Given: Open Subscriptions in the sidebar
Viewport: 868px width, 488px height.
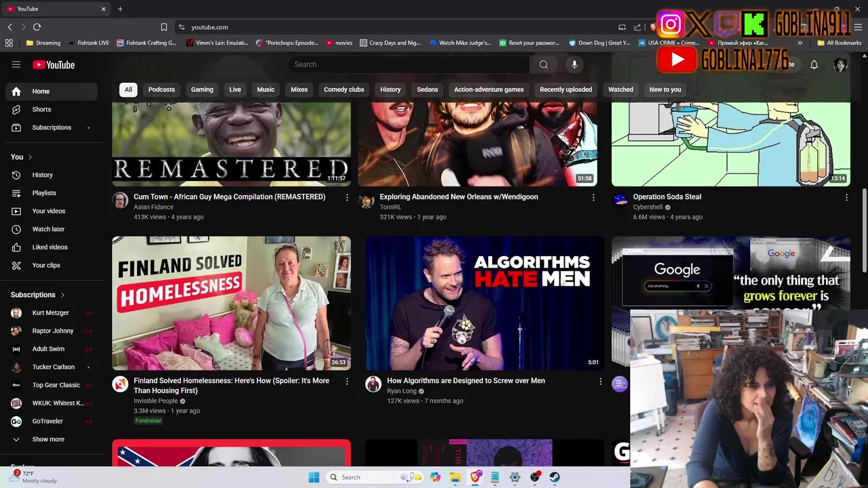Looking at the screenshot, I should pyautogui.click(x=53, y=127).
